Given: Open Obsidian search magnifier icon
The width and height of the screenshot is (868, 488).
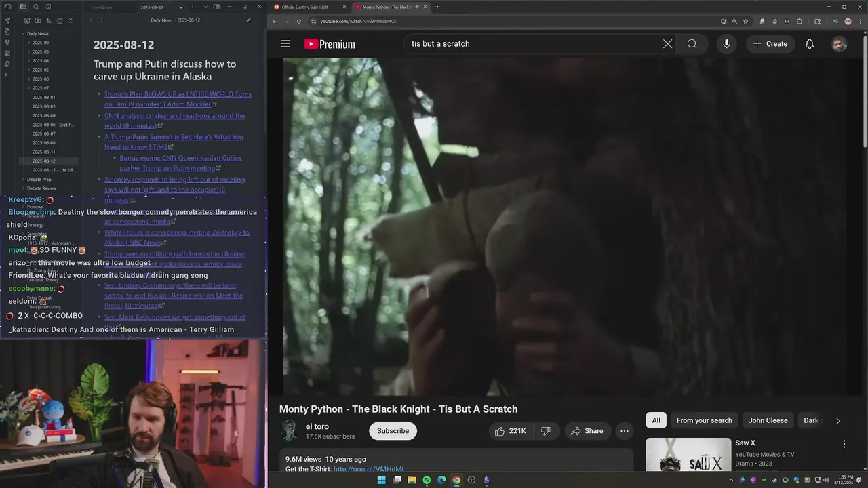Looking at the screenshot, I should click(36, 7).
